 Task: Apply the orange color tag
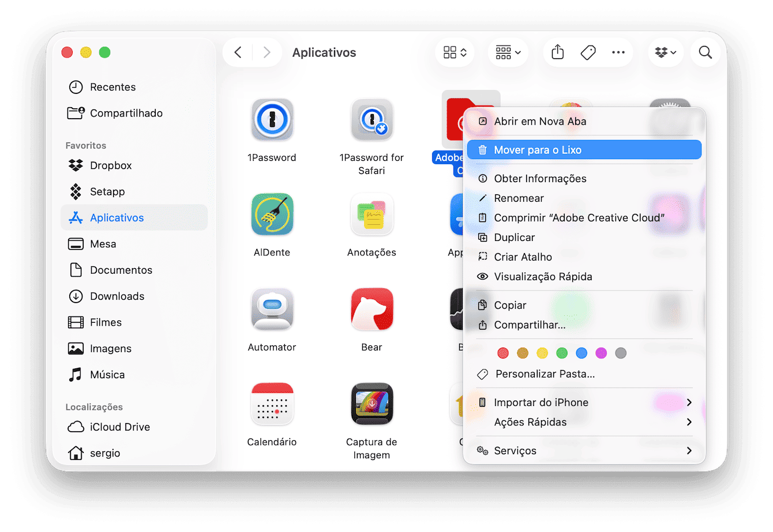click(x=523, y=353)
